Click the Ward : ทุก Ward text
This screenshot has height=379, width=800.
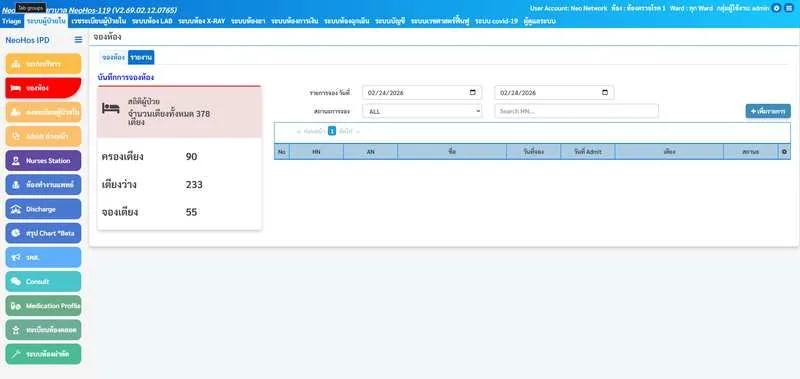click(691, 8)
